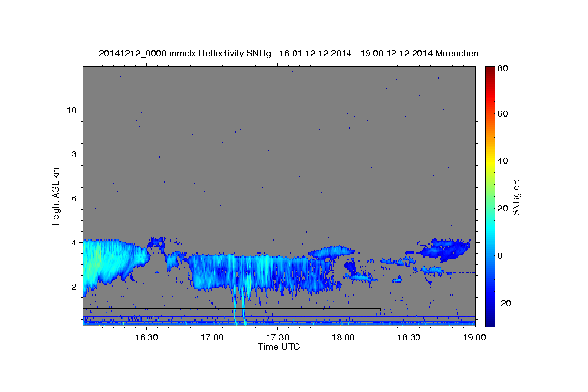Viewport: 588px width, 392px height.
Task: Click the 16:30 time tick label
Action: [147, 337]
